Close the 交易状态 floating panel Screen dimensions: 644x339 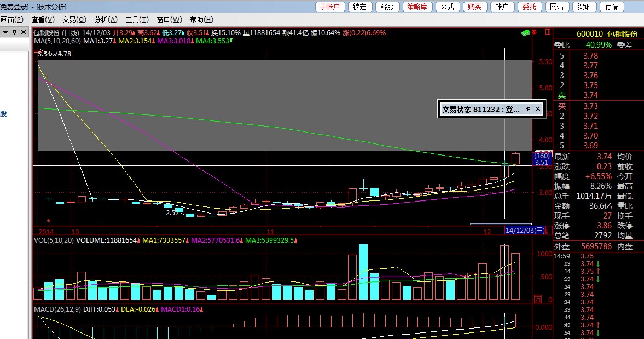click(x=537, y=109)
